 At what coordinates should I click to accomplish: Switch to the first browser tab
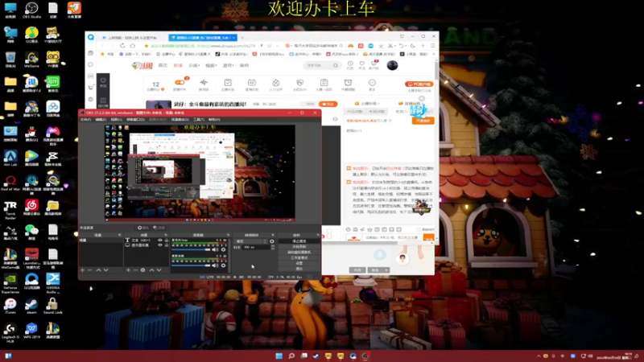(132, 37)
